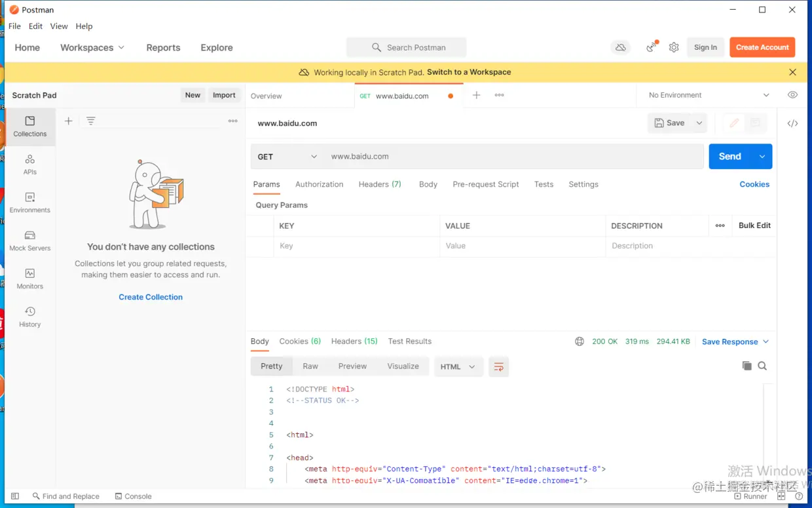Image resolution: width=812 pixels, height=508 pixels.
Task: Open the History sidebar panel
Action: pos(30,317)
